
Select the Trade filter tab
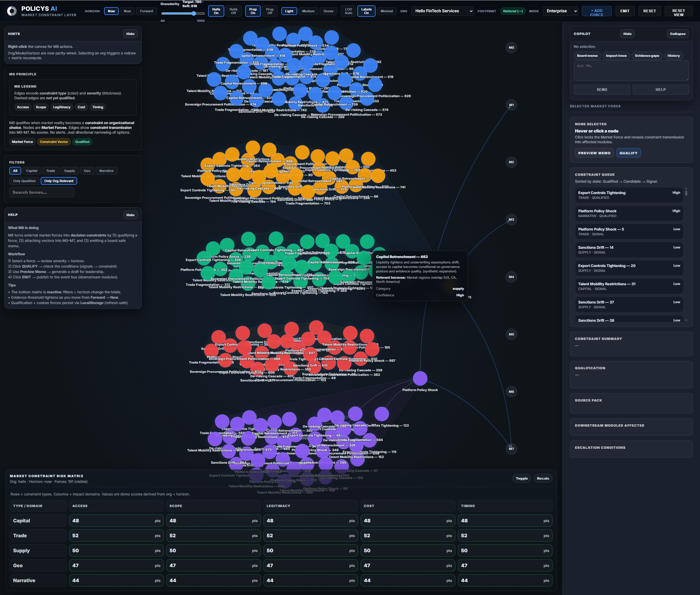click(x=51, y=171)
